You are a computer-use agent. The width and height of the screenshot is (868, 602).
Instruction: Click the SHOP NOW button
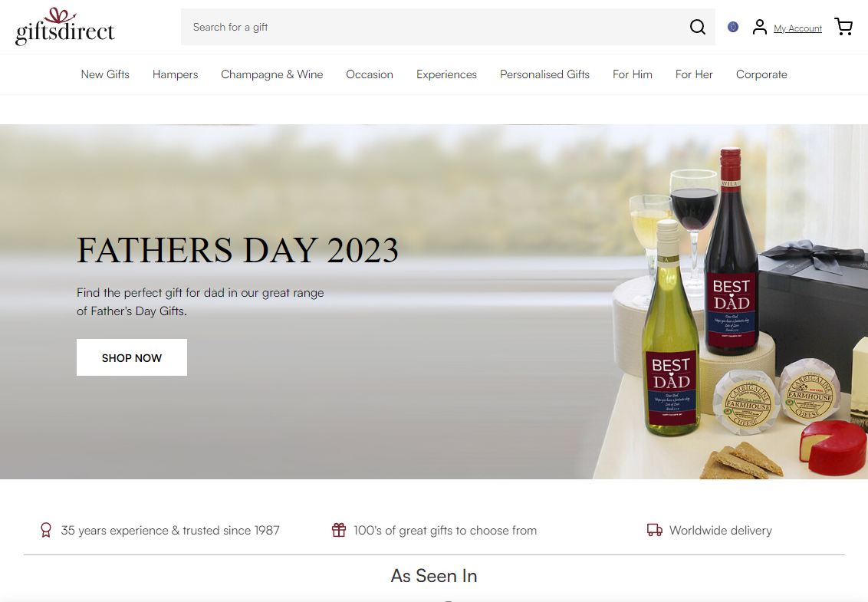click(132, 357)
